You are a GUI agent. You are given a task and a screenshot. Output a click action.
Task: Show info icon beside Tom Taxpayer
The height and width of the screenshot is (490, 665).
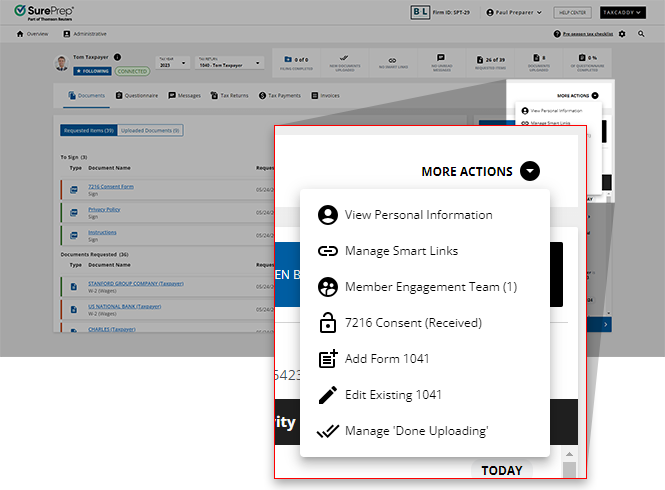click(117, 57)
